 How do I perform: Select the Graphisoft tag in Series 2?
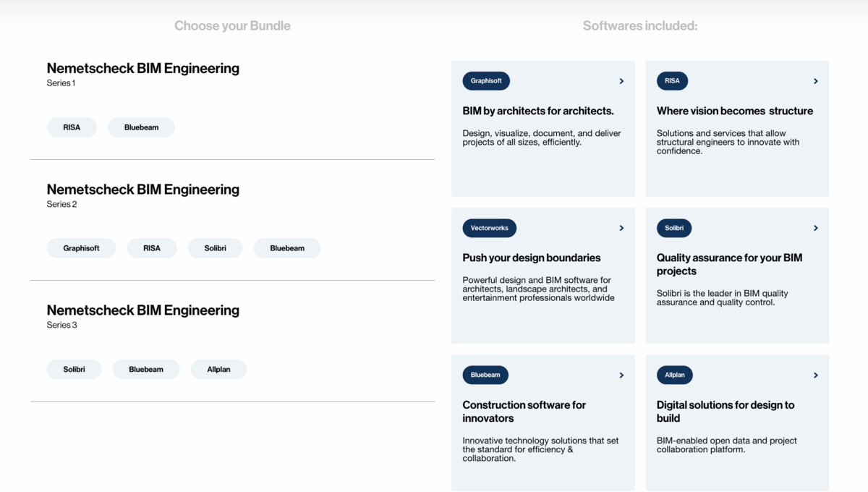point(81,248)
